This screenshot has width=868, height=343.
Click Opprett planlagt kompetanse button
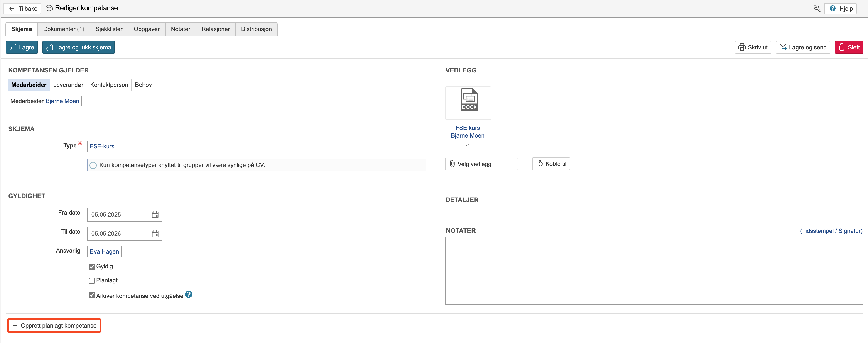coord(54,326)
